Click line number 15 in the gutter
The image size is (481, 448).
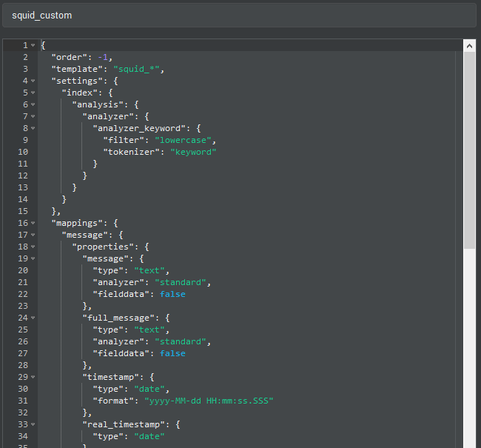click(x=23, y=211)
